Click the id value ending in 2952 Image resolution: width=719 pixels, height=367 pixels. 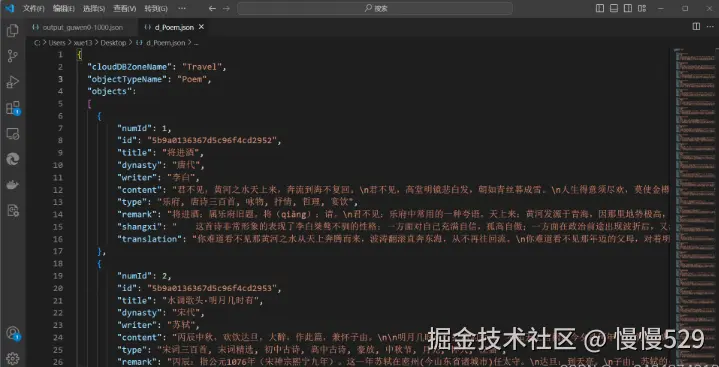211,140
